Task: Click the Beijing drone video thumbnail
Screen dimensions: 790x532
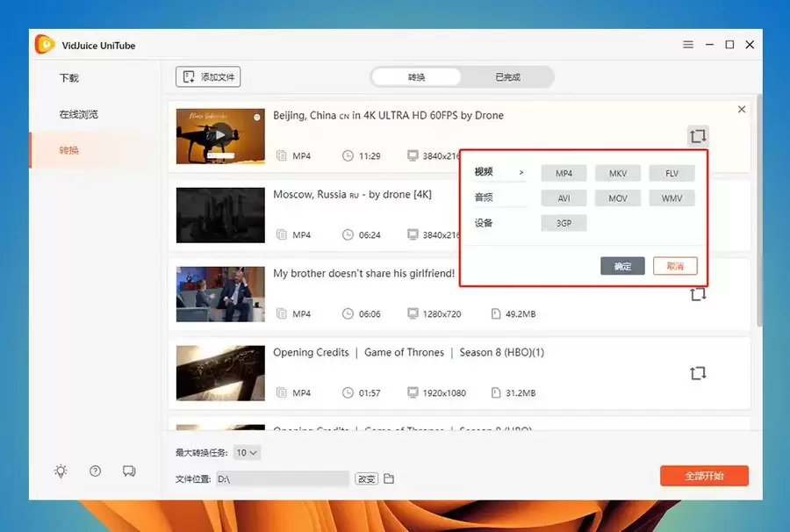Action: coord(220,136)
